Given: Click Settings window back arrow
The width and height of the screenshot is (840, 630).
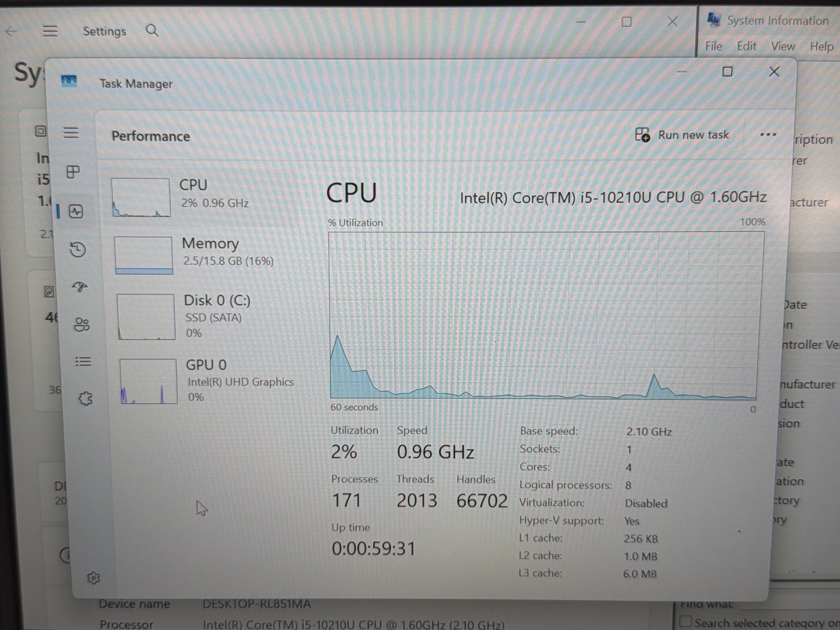Looking at the screenshot, I should click(12, 31).
